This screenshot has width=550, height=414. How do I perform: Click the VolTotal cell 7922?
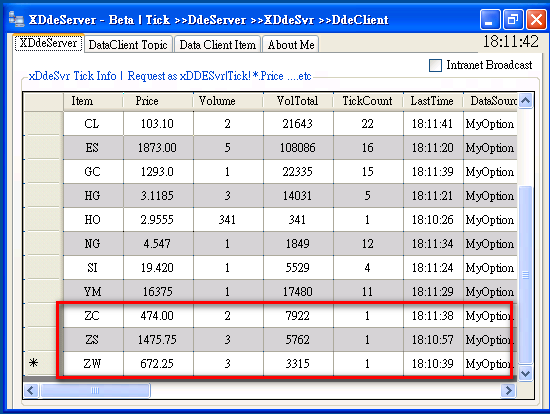(x=298, y=316)
